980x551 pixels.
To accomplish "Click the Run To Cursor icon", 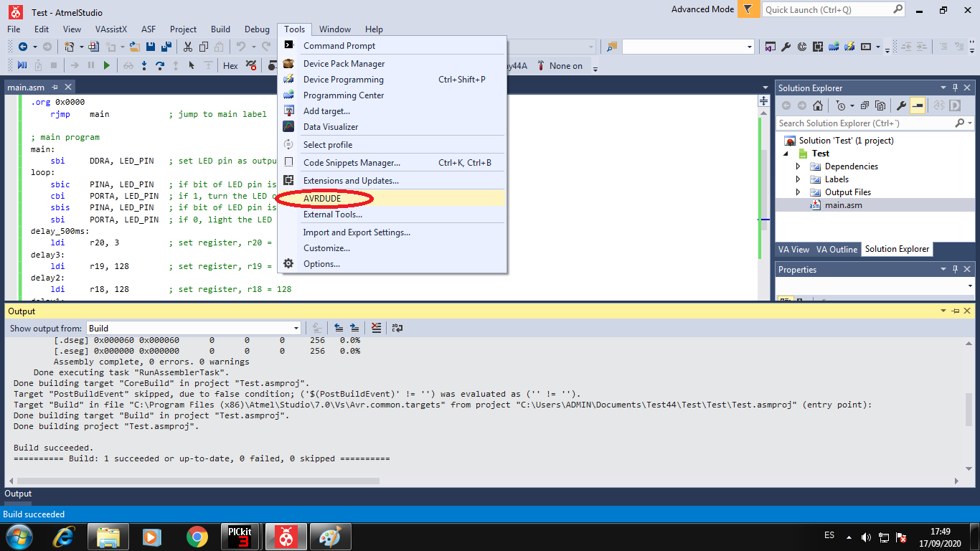I will point(192,65).
